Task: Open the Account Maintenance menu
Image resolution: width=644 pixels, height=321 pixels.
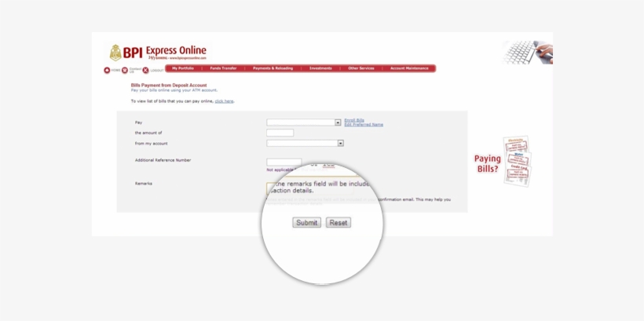Action: click(409, 68)
